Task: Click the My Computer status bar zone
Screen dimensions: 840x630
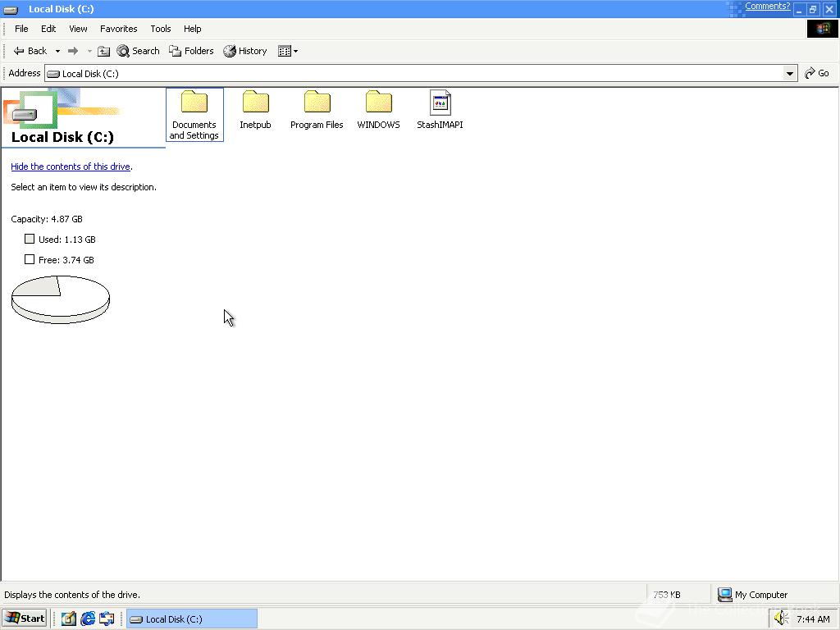Action: pos(774,595)
